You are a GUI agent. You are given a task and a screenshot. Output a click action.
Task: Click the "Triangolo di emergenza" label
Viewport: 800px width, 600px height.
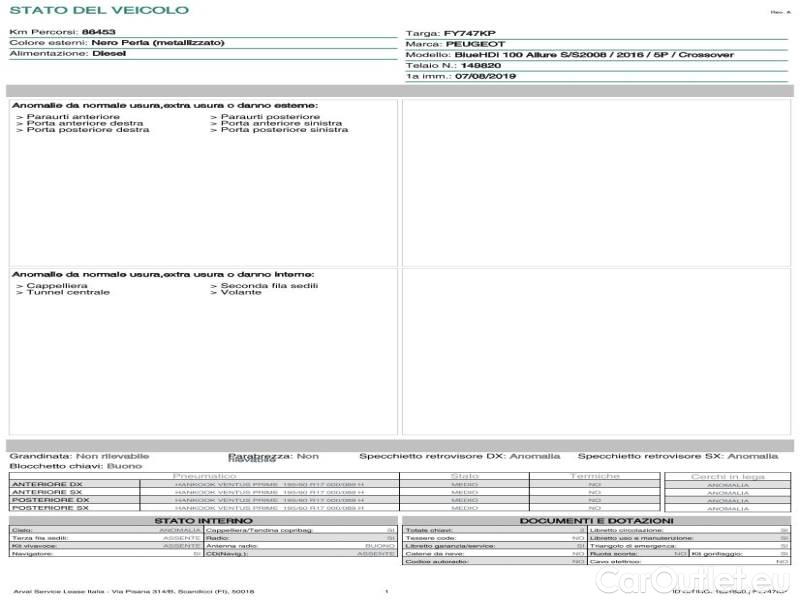633,546
